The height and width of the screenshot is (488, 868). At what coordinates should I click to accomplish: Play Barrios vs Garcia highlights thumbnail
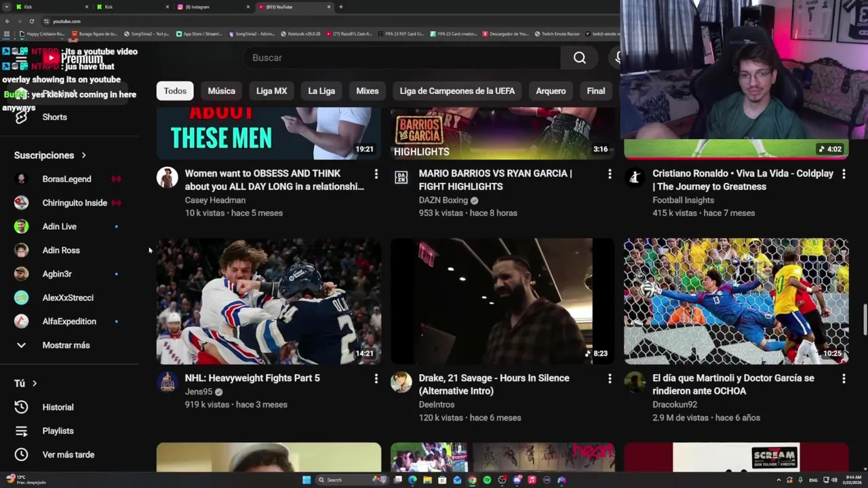[x=502, y=134]
